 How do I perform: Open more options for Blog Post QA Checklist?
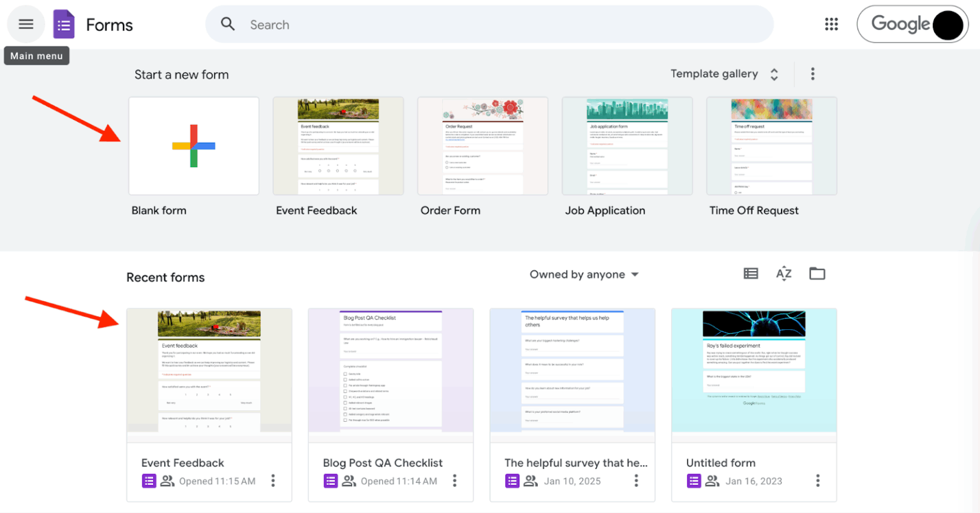454,480
